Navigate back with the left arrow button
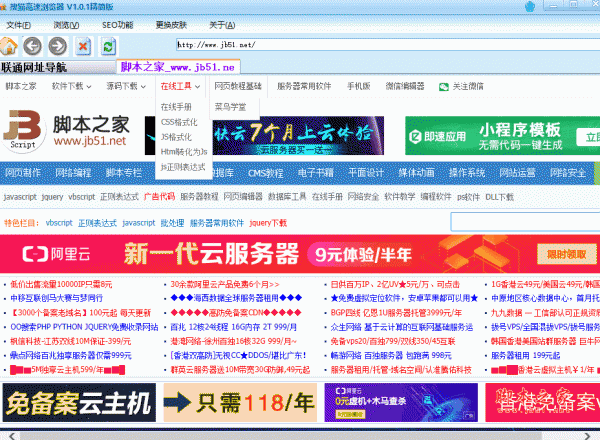Screen dimensions: 600x440 33,46
